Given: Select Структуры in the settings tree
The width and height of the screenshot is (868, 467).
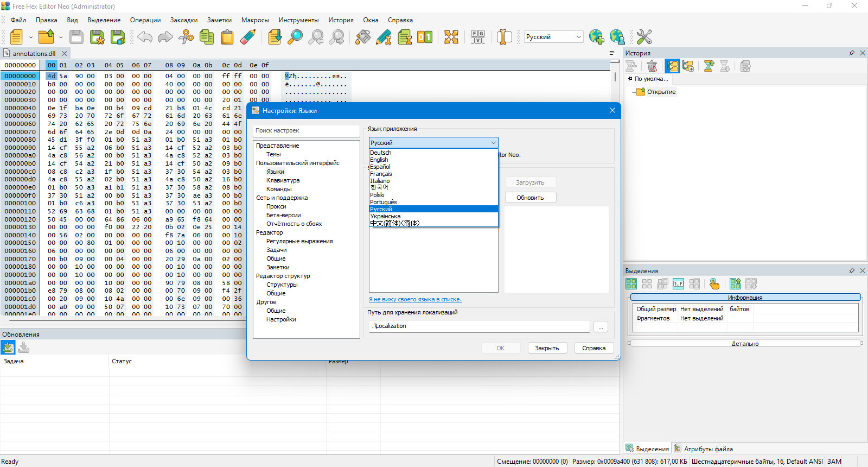Looking at the screenshot, I should click(282, 285).
